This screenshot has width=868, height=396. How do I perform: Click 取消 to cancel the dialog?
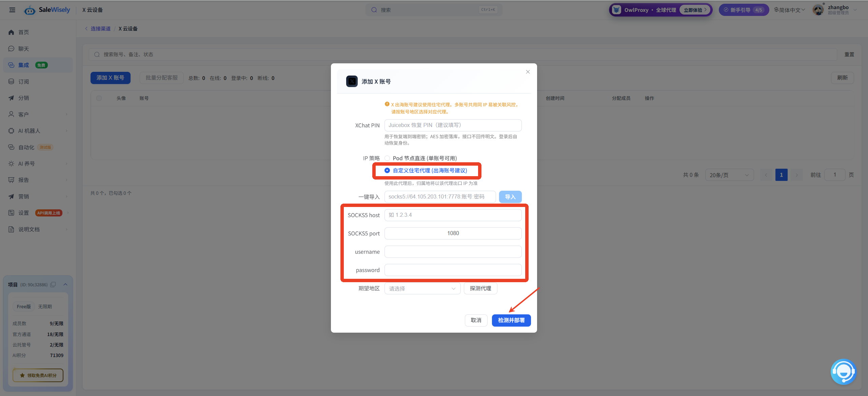coord(476,320)
